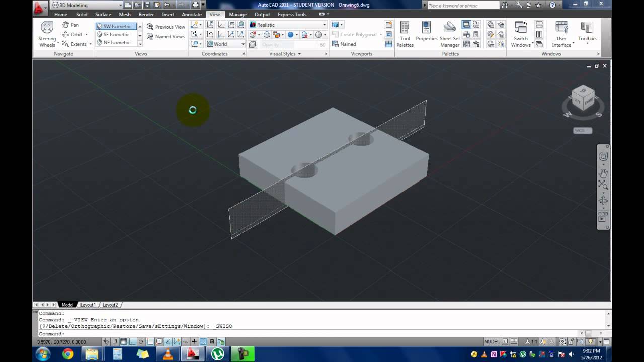
Task: Open the Annotate ribbon tab
Action: (x=192, y=14)
